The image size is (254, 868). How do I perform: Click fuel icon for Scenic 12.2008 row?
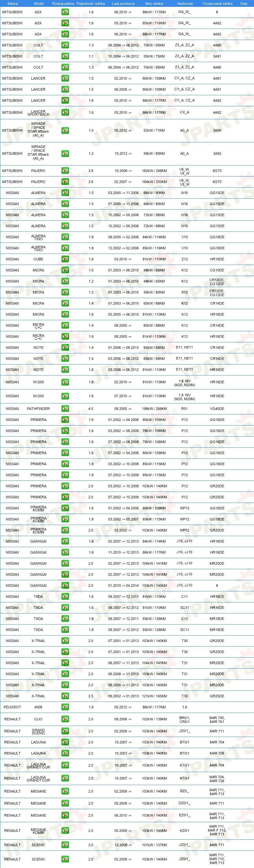pos(65,846)
